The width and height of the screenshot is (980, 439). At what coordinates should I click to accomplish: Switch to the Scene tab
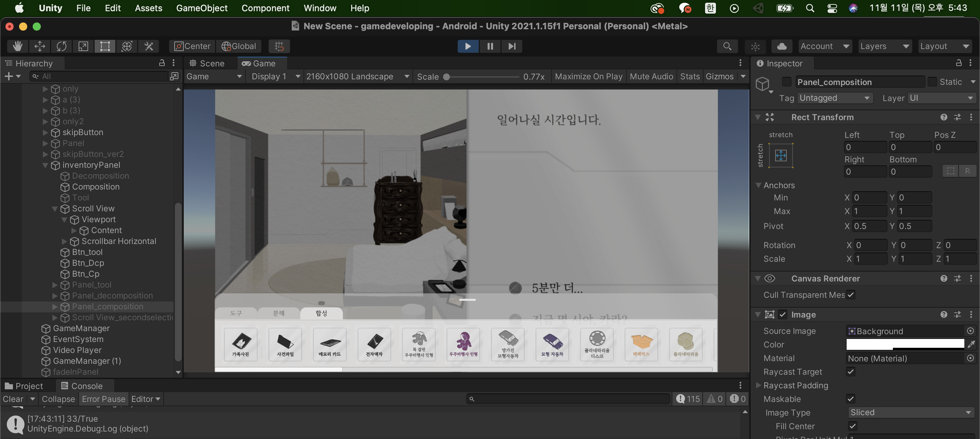coord(207,63)
